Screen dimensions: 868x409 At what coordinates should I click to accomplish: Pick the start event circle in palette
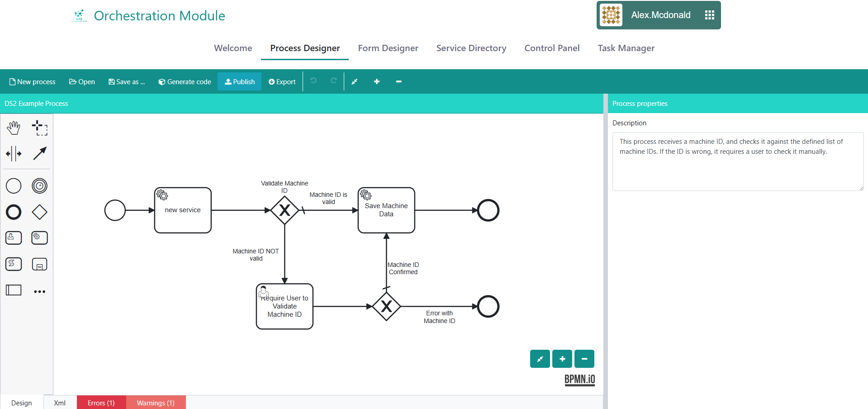pos(14,186)
